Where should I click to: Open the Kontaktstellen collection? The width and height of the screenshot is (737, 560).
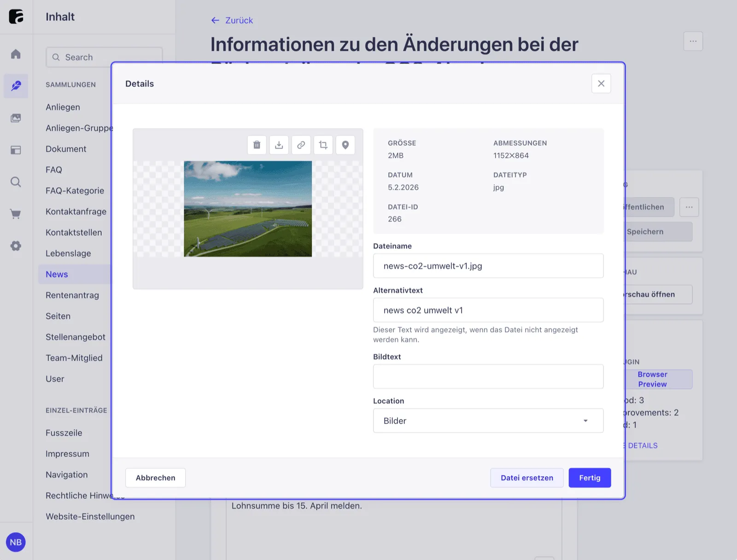(74, 233)
